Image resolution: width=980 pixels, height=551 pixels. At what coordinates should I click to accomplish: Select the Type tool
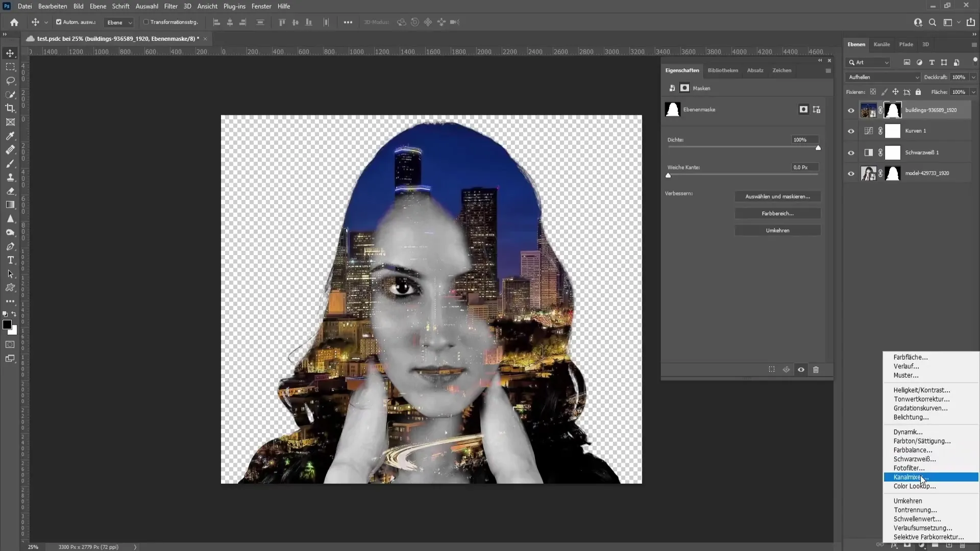click(x=10, y=260)
